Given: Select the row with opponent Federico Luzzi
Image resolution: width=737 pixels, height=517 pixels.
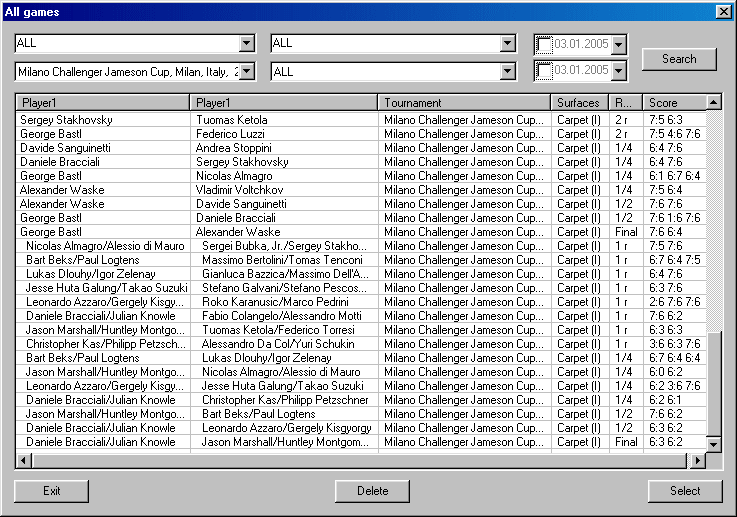Looking at the screenshot, I should (361, 134).
